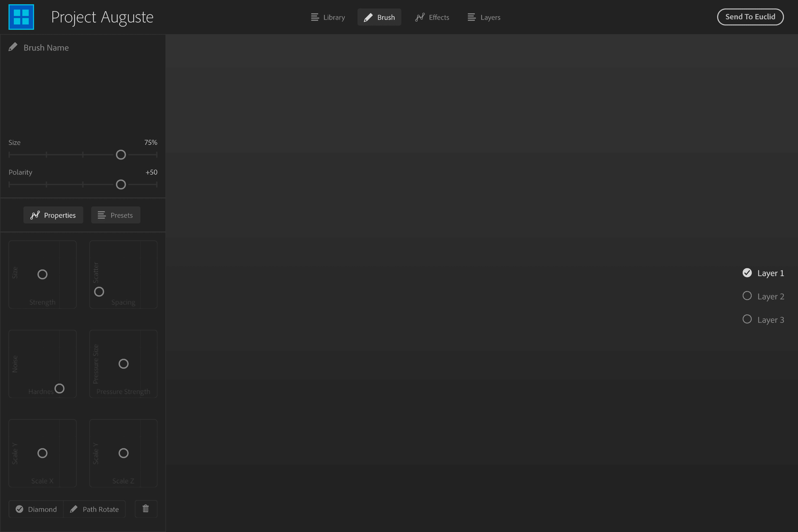Click the Size slider handle
The height and width of the screenshot is (532, 798).
tap(121, 155)
